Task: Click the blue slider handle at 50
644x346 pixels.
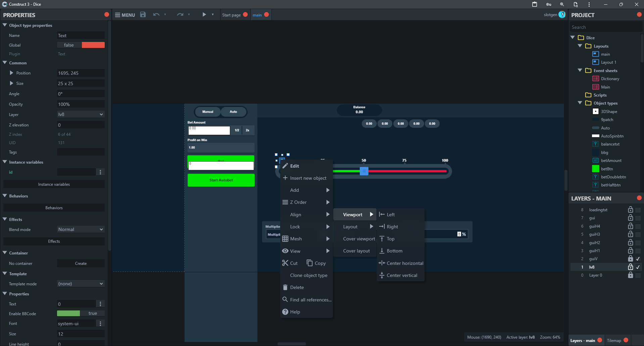Action: tap(364, 171)
